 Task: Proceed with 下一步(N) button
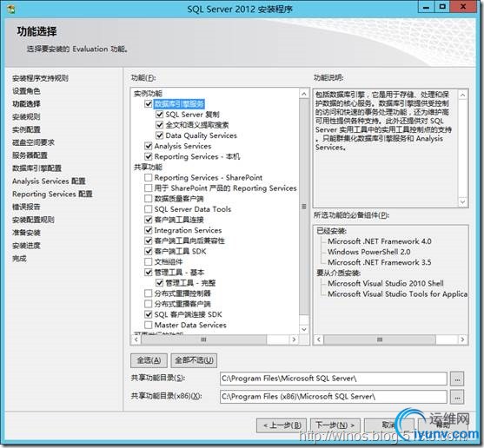click(x=335, y=425)
